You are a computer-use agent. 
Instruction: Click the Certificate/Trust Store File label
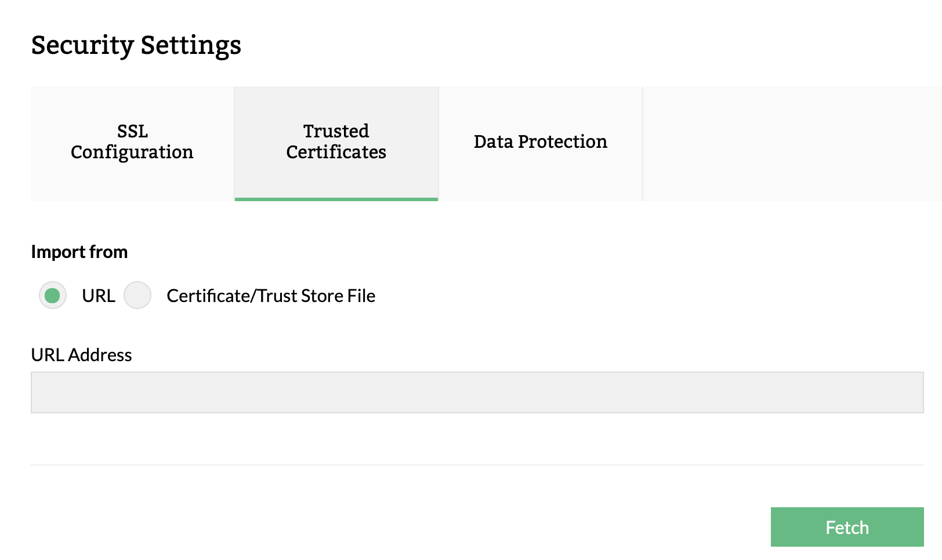tap(270, 295)
